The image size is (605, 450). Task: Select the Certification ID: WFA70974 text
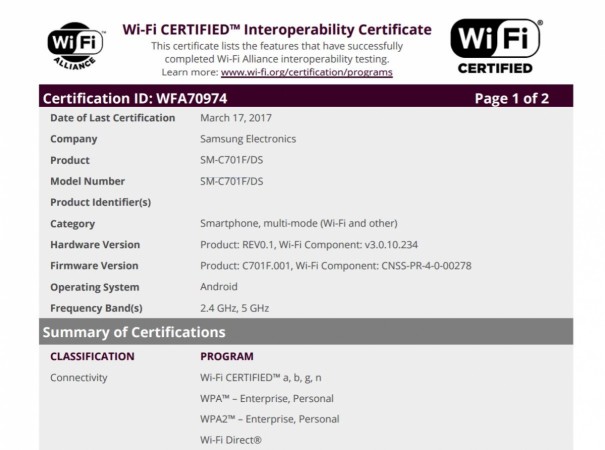pos(135,98)
